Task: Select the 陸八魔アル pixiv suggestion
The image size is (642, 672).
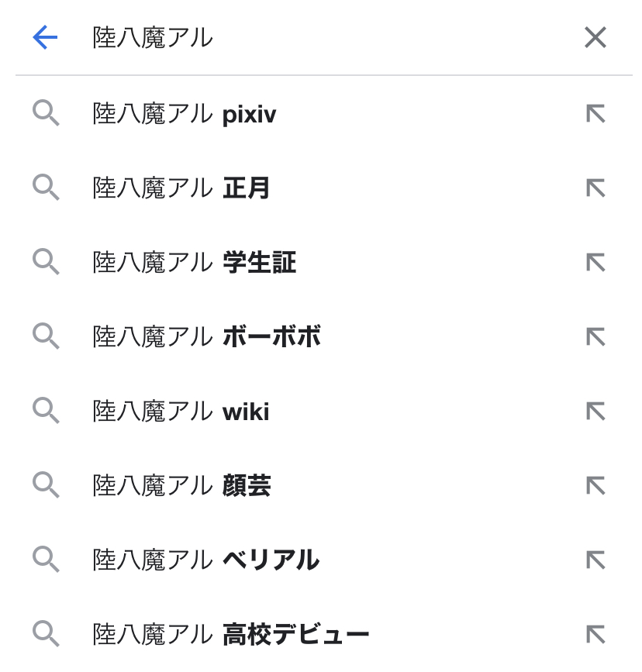Action: 185,115
